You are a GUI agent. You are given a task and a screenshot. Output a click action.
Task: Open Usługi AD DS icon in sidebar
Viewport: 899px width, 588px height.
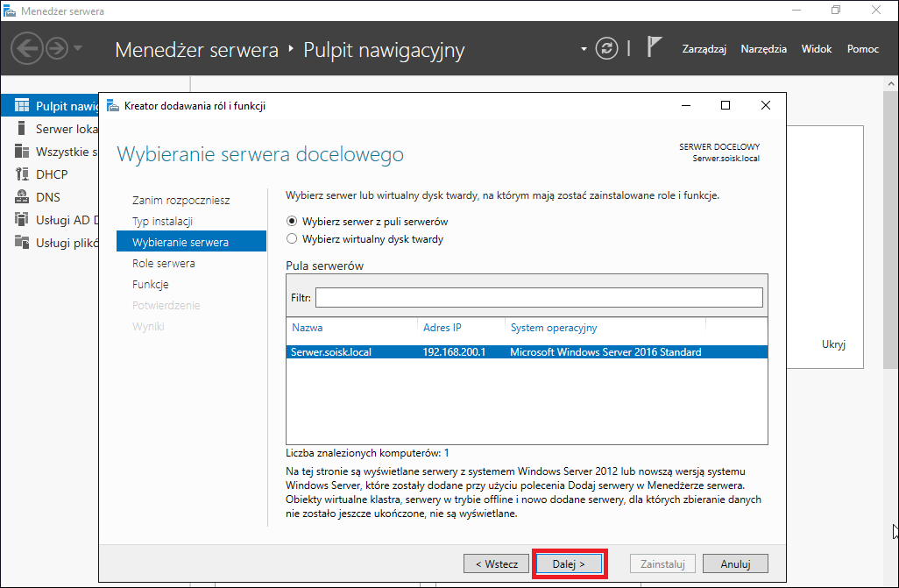(22, 219)
